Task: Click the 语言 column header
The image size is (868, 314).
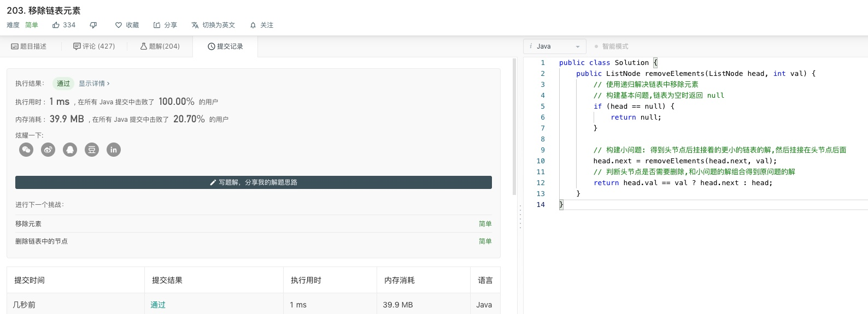Action: [485, 280]
